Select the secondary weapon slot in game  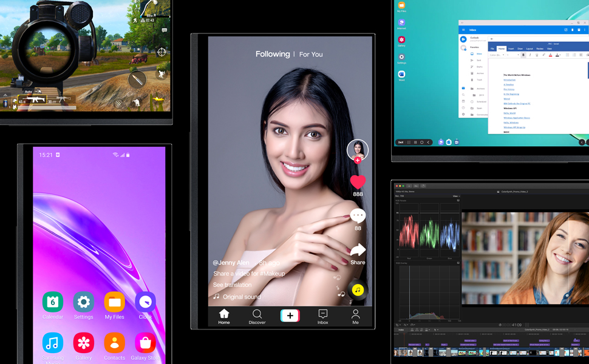[61, 100]
